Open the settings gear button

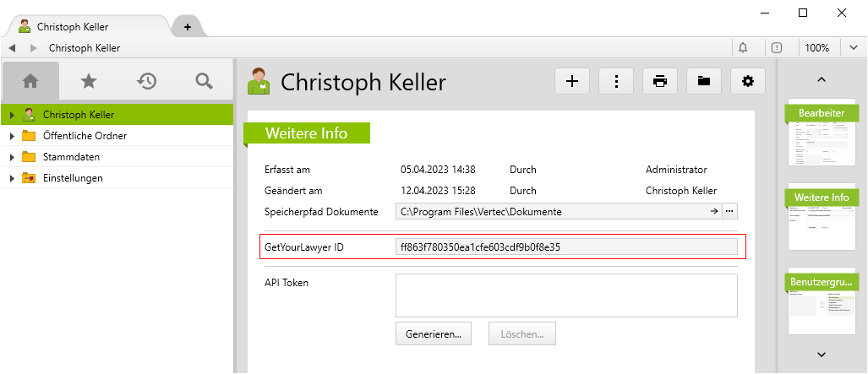click(x=747, y=81)
